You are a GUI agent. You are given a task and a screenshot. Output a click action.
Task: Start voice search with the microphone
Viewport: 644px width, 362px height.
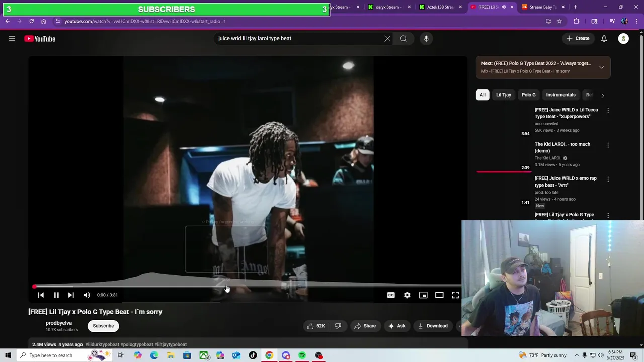(426, 39)
